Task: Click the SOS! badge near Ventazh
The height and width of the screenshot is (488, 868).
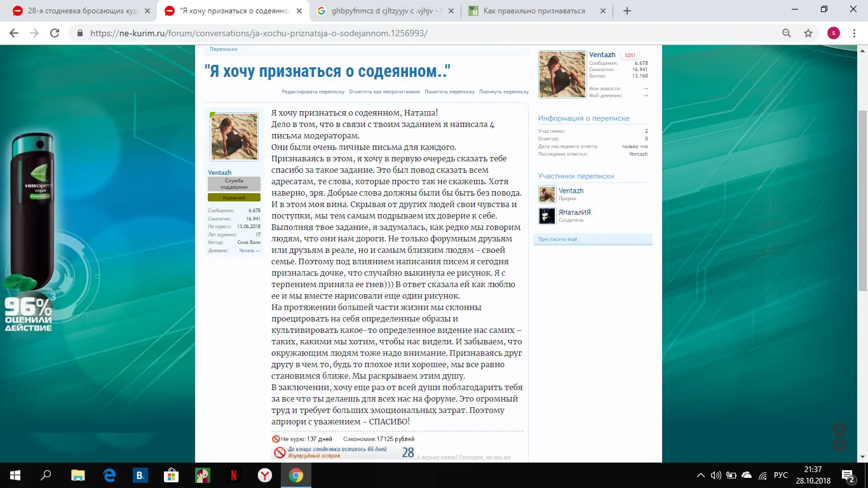Action: tap(629, 55)
